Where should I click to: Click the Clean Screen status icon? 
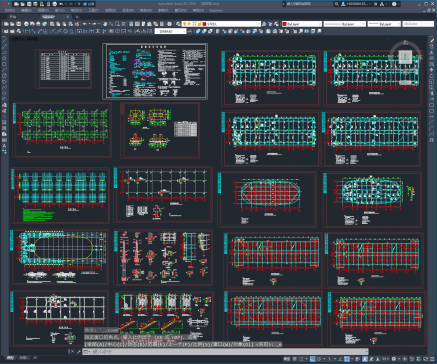[x=426, y=359]
